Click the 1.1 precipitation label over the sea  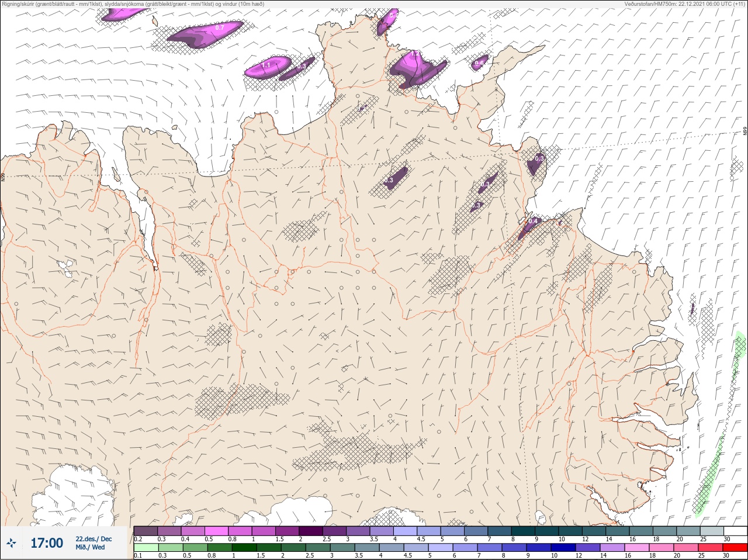click(x=266, y=65)
